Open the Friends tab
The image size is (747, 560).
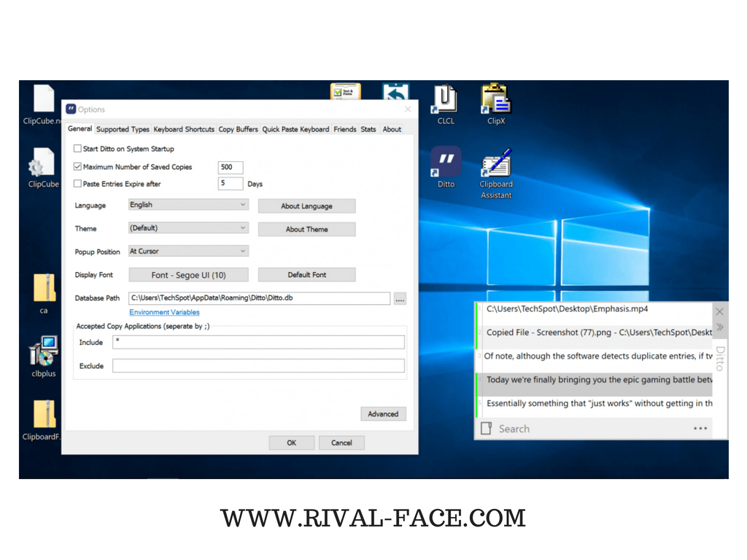click(345, 129)
